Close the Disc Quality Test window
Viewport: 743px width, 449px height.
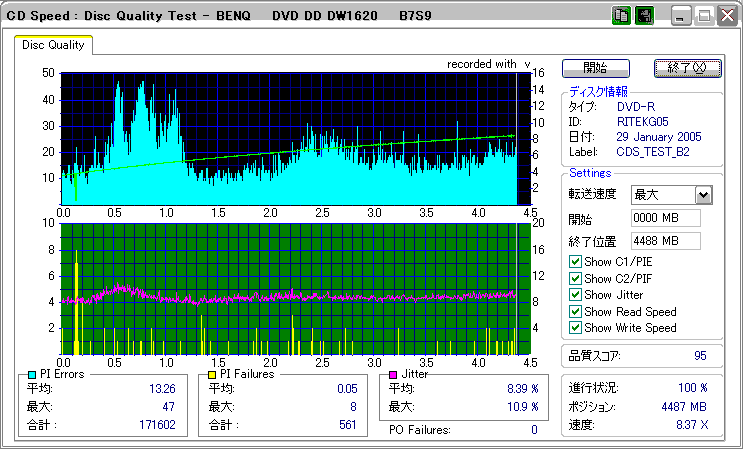(725, 16)
